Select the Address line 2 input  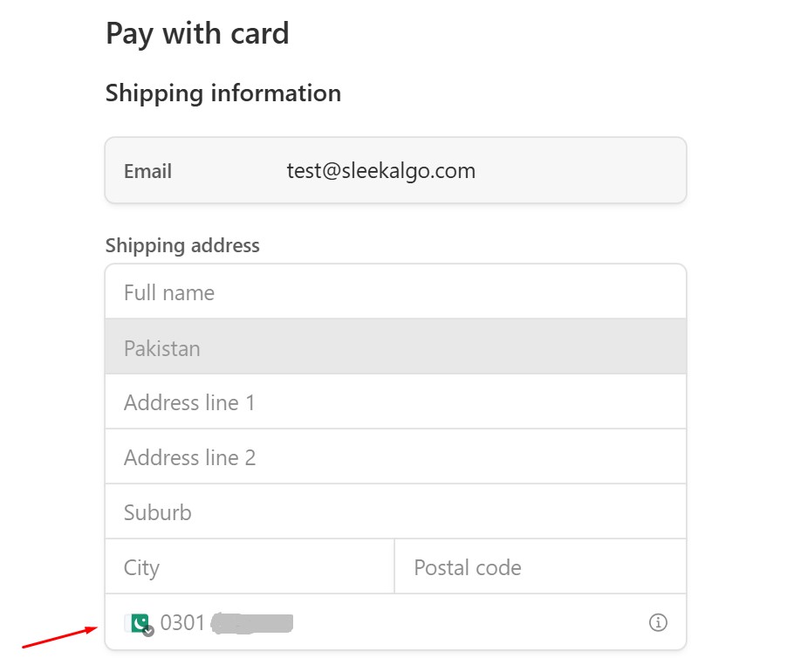(x=395, y=457)
